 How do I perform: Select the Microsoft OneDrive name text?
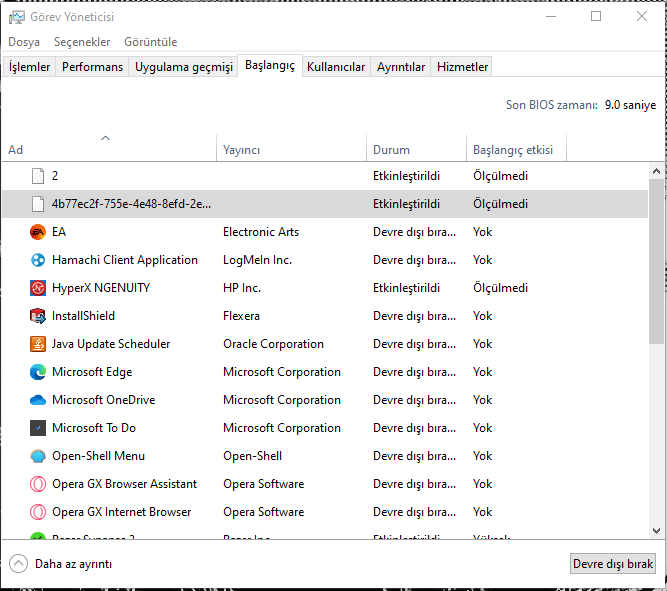click(104, 400)
